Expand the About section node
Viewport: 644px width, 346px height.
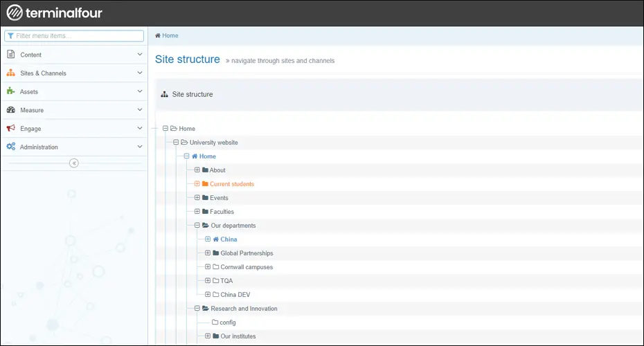tap(197, 170)
